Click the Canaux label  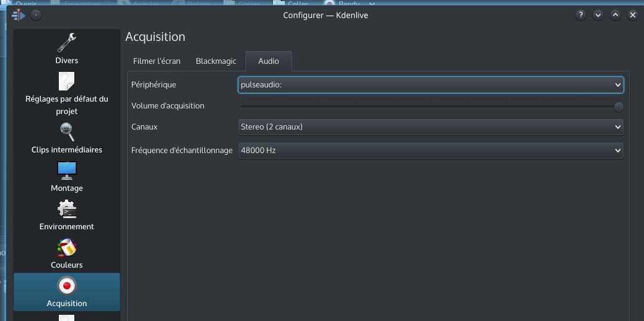(144, 127)
